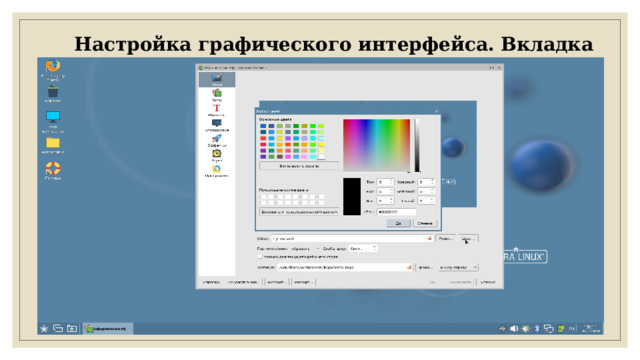Click the network connections tray icon

(x=549, y=329)
